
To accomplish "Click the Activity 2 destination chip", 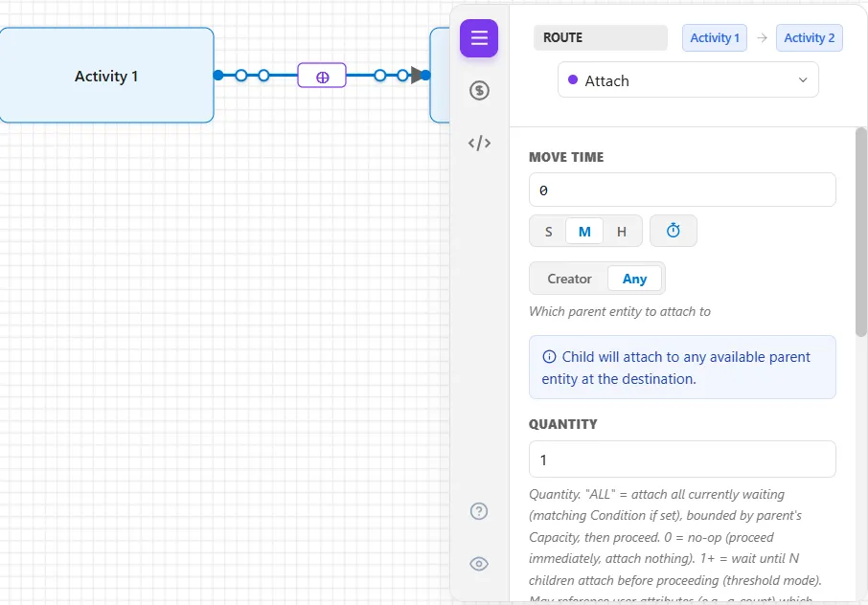I will [x=810, y=37].
